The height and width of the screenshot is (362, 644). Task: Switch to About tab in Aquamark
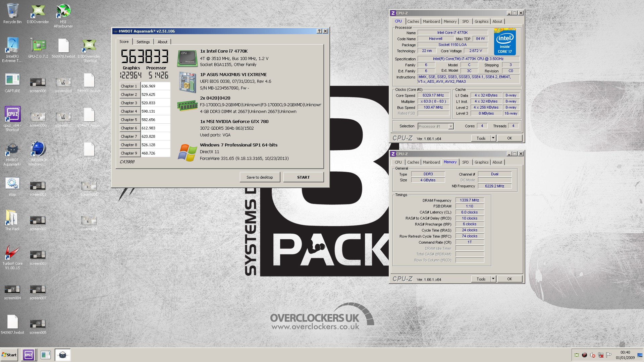point(163,42)
